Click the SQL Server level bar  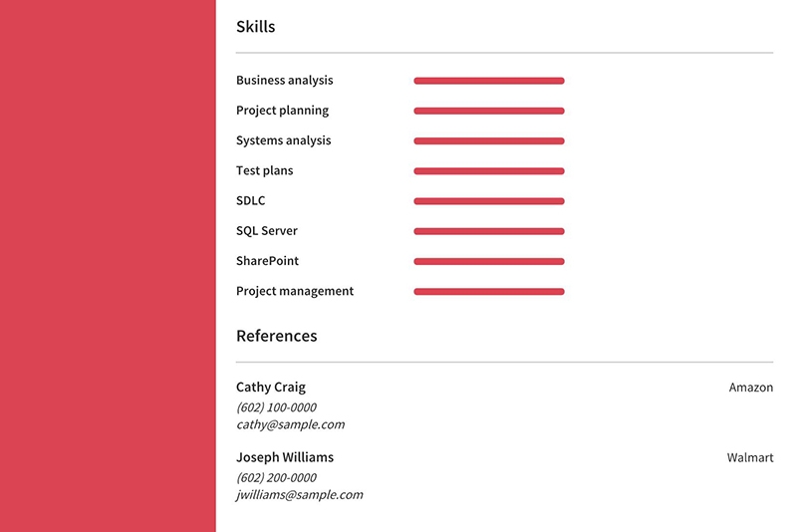click(489, 231)
